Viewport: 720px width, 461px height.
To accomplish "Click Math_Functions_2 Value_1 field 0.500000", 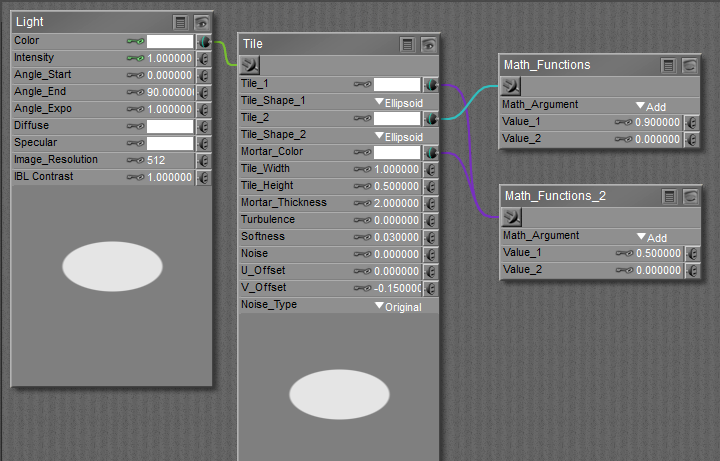I will tap(658, 254).
